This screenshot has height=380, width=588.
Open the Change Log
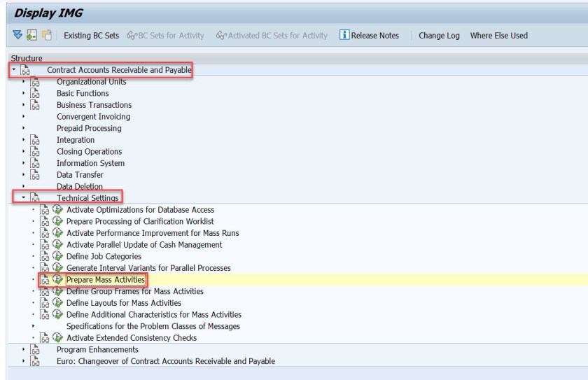pyautogui.click(x=439, y=36)
